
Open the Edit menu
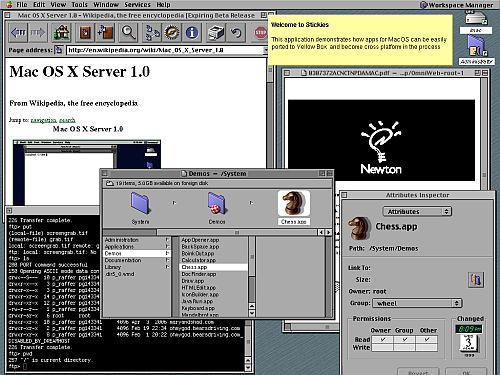click(39, 5)
